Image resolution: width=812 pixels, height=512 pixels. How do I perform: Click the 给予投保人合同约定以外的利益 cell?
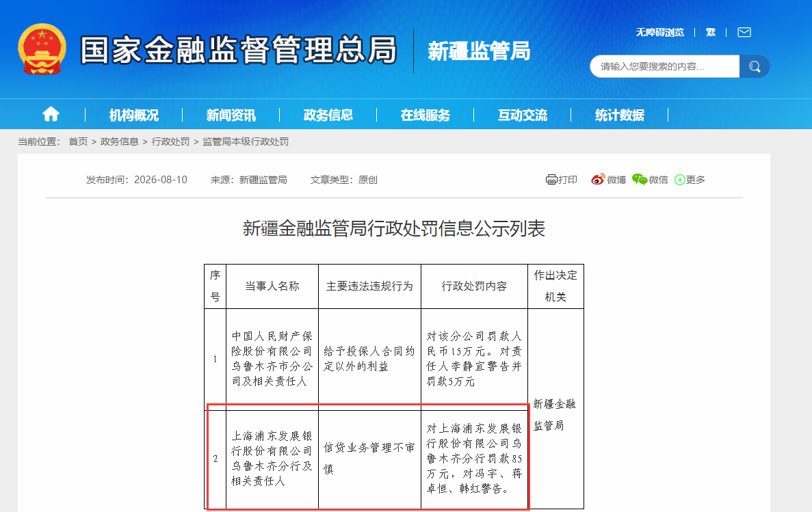(x=369, y=359)
